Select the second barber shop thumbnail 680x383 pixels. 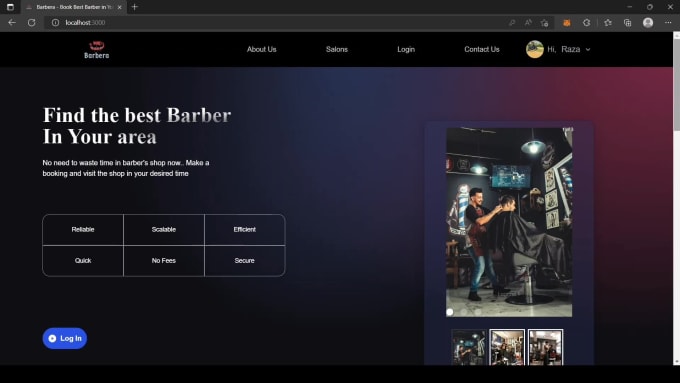507,347
